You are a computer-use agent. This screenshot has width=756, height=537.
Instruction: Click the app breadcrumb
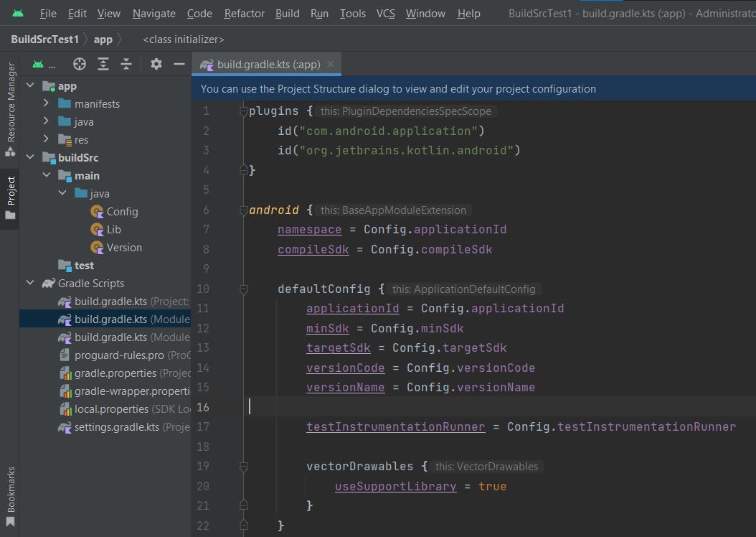coord(103,39)
